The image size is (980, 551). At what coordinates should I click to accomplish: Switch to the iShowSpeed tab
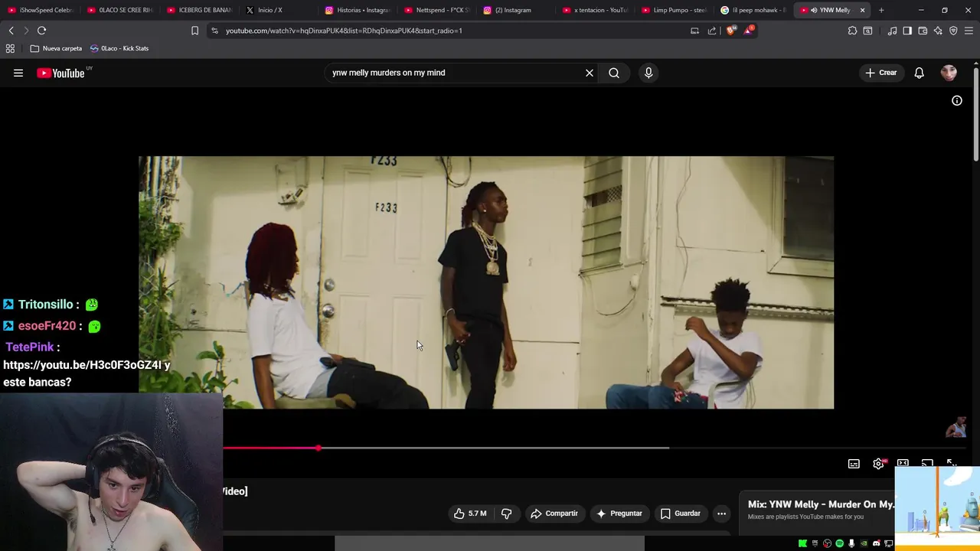(41, 10)
